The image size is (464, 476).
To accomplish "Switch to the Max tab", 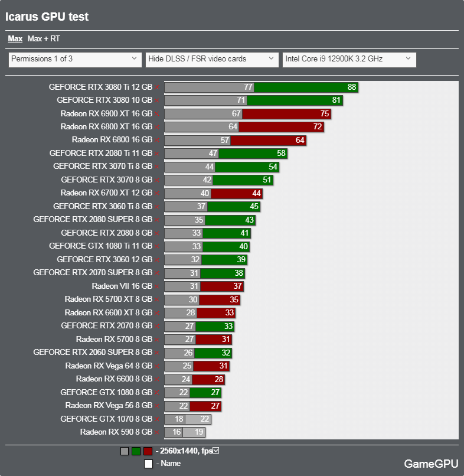I will pyautogui.click(x=15, y=39).
